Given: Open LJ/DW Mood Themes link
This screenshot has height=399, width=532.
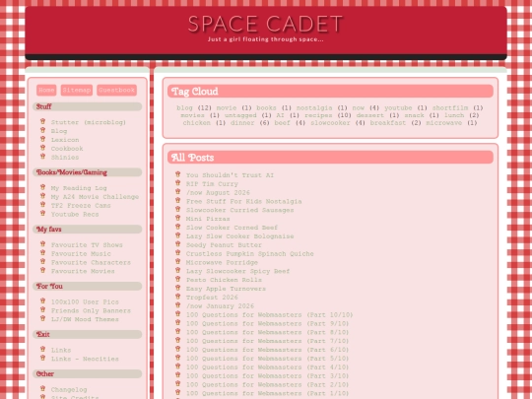Looking at the screenshot, I should click(x=85, y=319).
